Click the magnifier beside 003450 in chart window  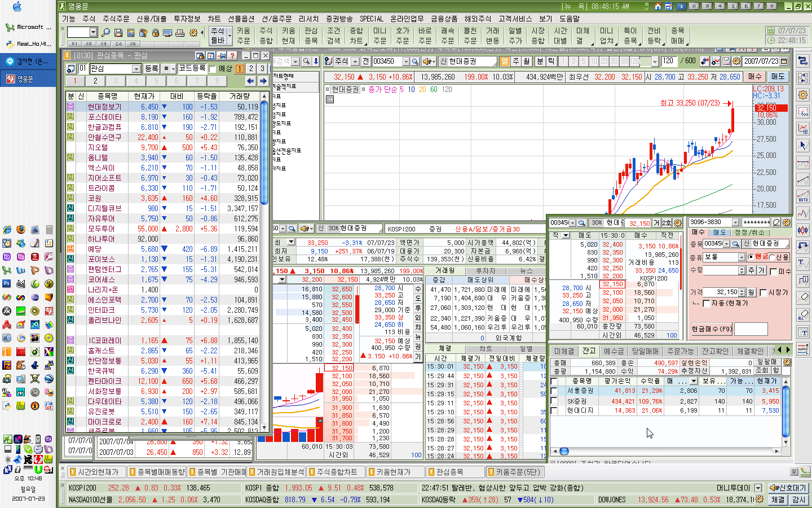(x=415, y=61)
